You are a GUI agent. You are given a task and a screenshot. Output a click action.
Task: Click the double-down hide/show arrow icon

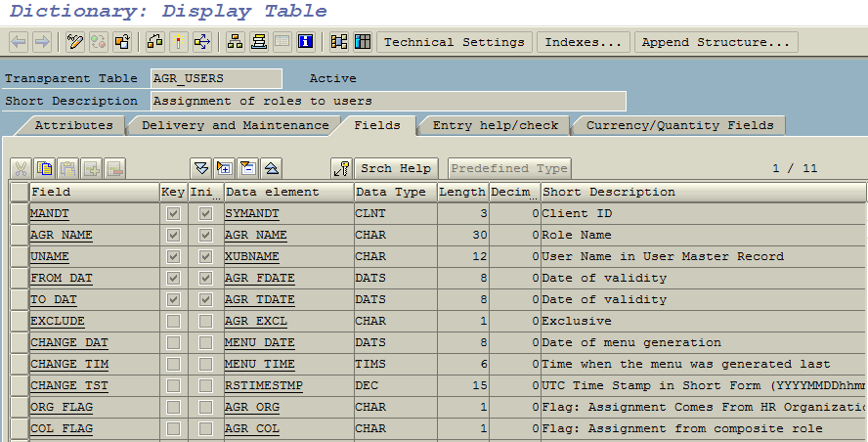coord(201,168)
